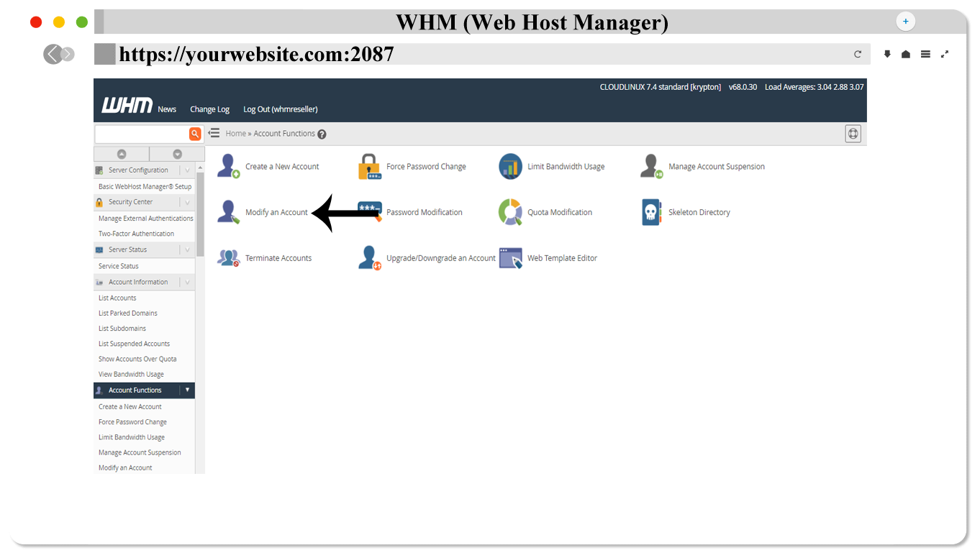This screenshot has height=553, width=980.
Task: Open the Change Log menu item
Action: pyautogui.click(x=209, y=109)
